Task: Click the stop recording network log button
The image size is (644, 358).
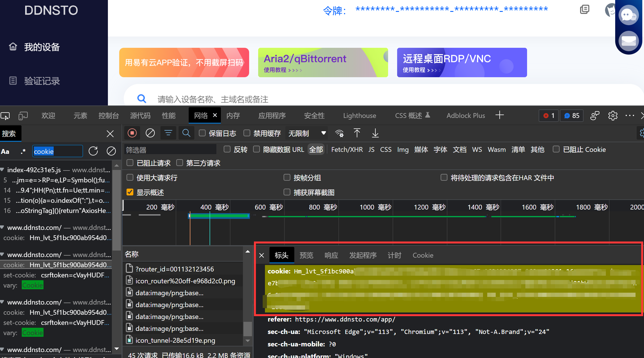Action: point(132,133)
